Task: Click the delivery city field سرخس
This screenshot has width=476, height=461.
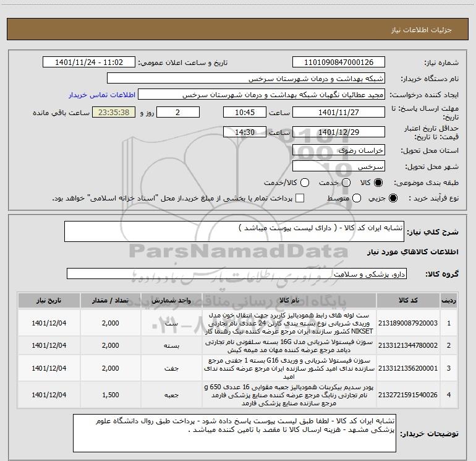Action: pyautogui.click(x=339, y=166)
